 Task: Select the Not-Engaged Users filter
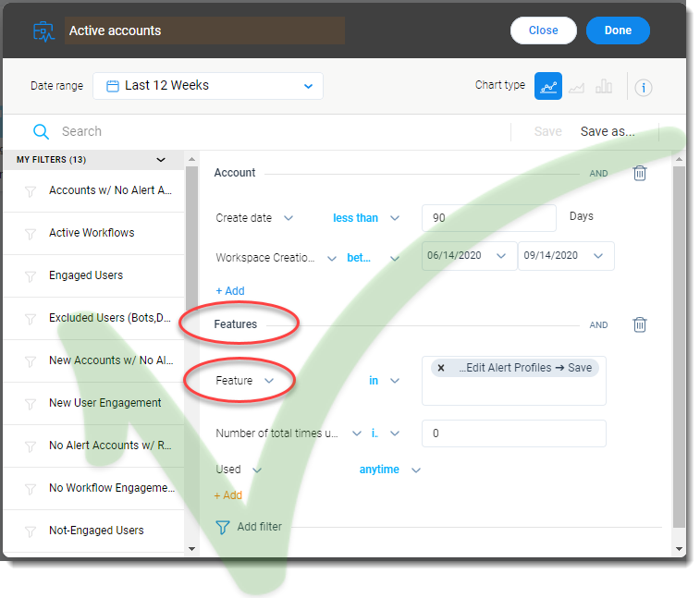pyautogui.click(x=93, y=531)
